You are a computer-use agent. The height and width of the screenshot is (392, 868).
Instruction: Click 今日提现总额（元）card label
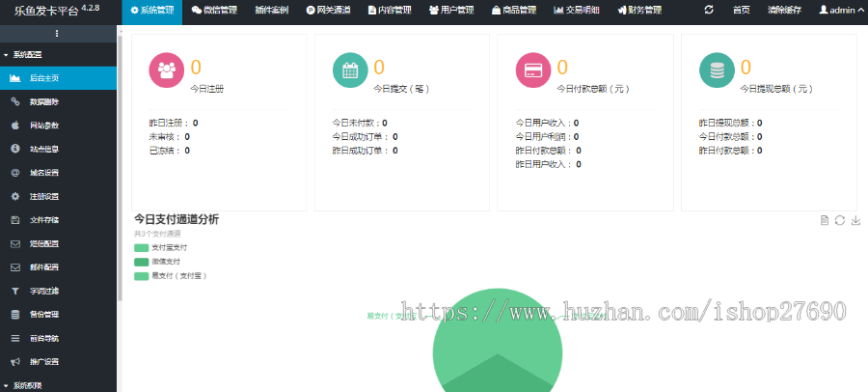pyautogui.click(x=776, y=89)
